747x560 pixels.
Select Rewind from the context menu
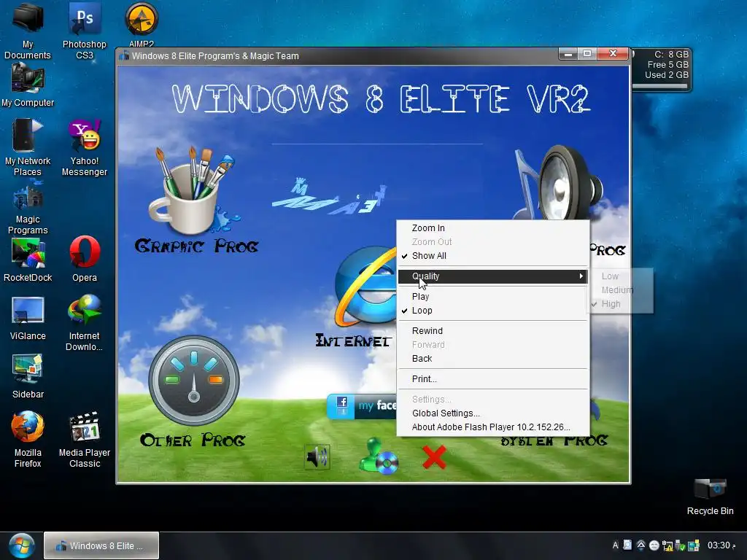tap(493, 331)
